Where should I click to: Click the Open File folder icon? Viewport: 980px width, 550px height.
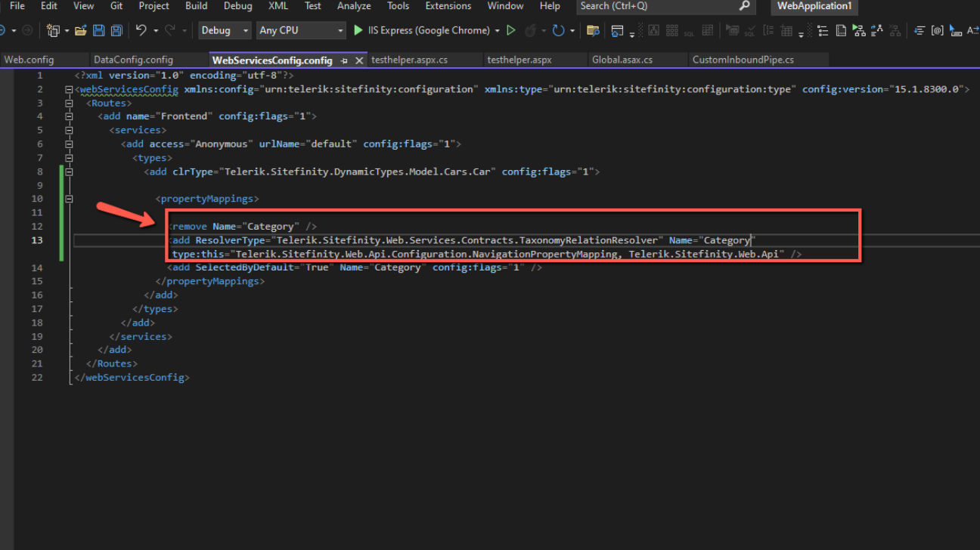coord(80,30)
